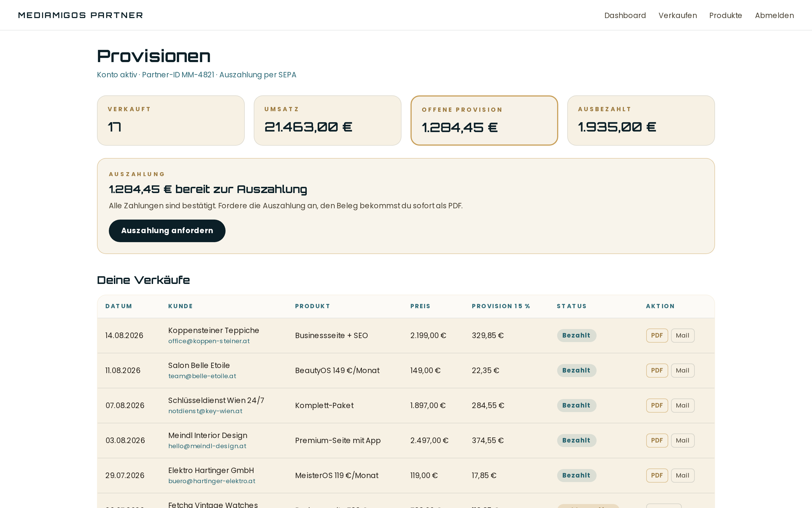Click product BeautyOS 149 €/Monat
This screenshot has height=508, width=812.
tap(337, 370)
